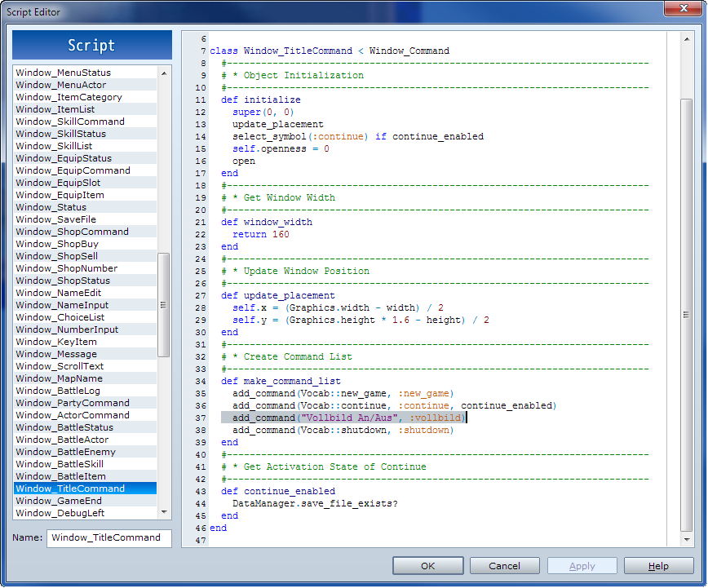Click the OK button
This screenshot has width=708, height=588.
(427, 566)
